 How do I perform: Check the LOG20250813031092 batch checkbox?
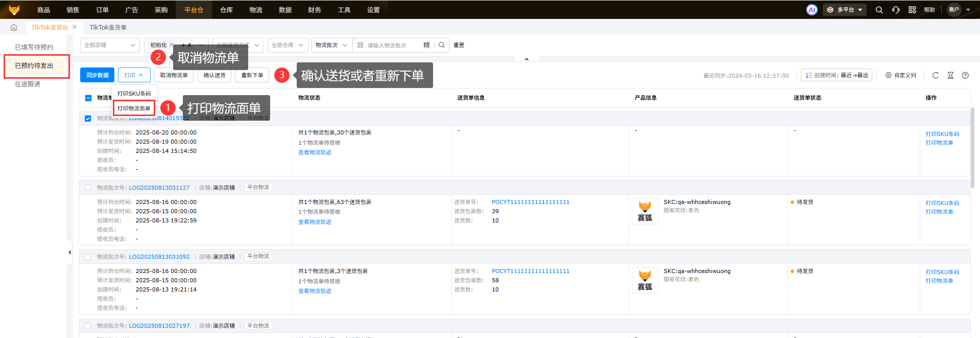click(88, 257)
